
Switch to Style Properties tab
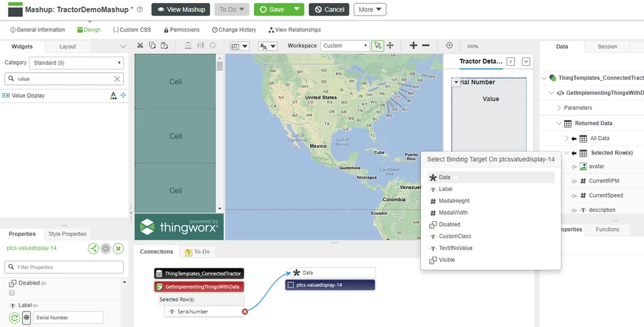(x=67, y=233)
